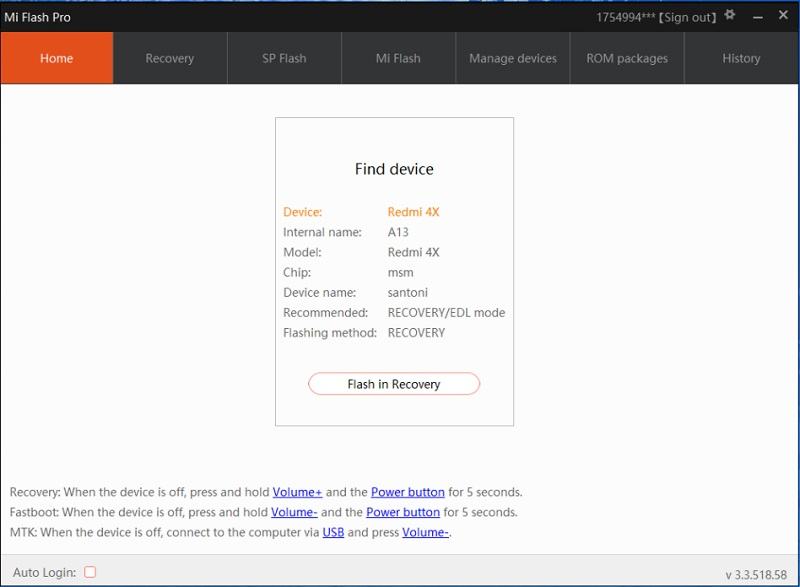This screenshot has width=800, height=587.
Task: Select the device name santoni
Action: [x=408, y=292]
